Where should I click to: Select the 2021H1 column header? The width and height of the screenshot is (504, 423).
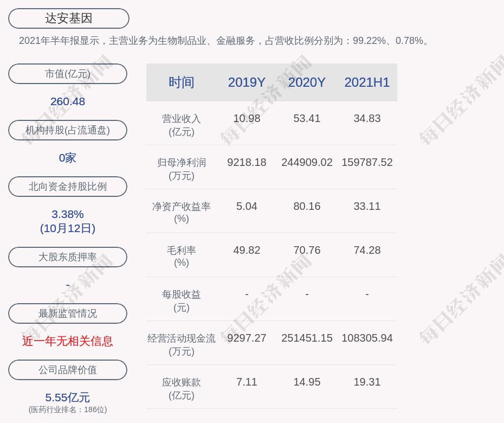point(367,82)
